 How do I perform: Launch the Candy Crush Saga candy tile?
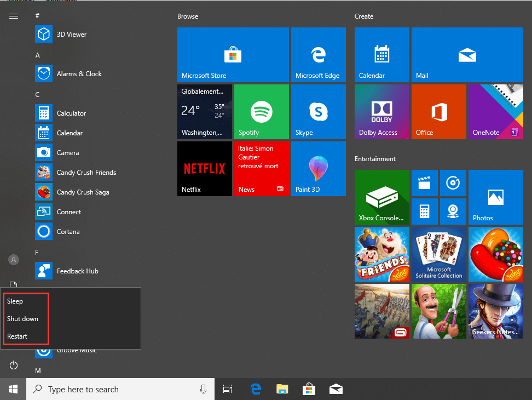(x=496, y=254)
